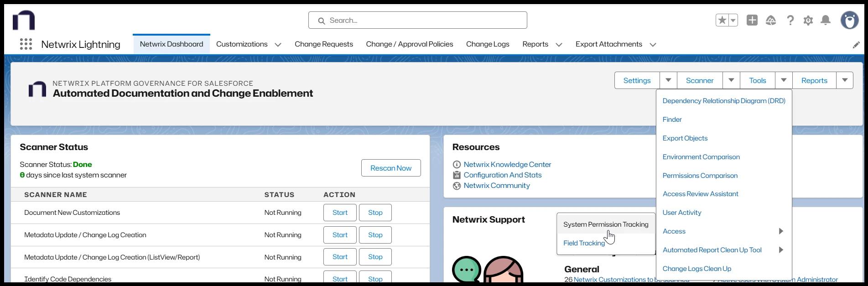Open the App Launcher dots grid
The image size is (868, 286).
tap(26, 44)
